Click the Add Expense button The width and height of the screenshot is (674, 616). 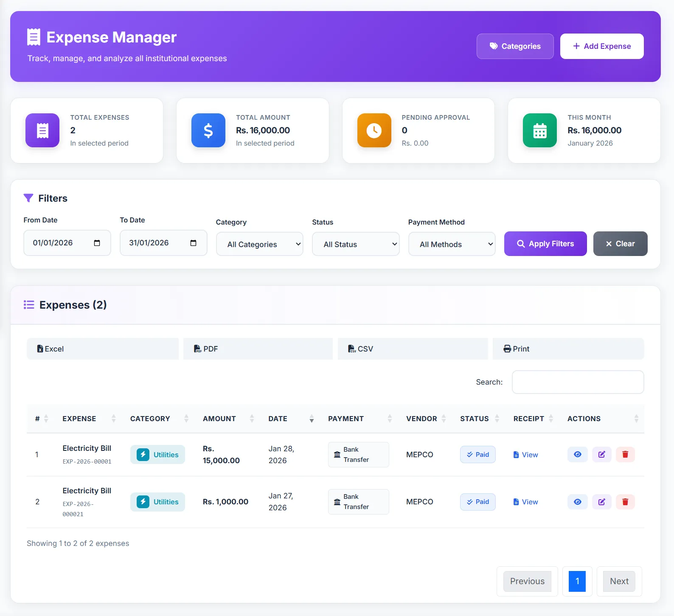(601, 46)
